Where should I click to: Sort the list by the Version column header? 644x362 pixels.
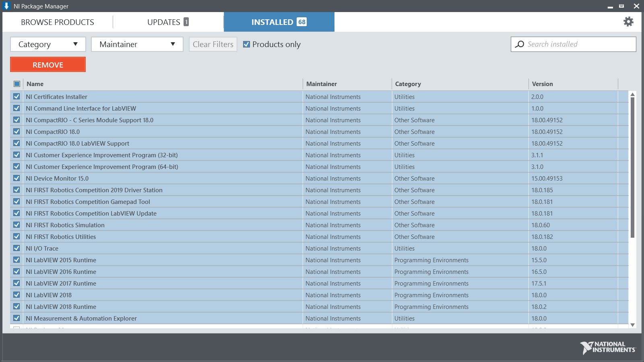tap(542, 84)
